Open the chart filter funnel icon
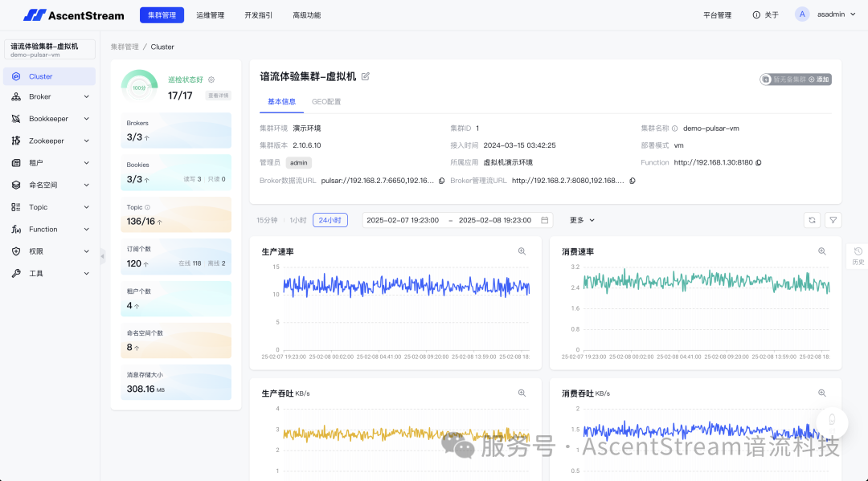 [833, 219]
